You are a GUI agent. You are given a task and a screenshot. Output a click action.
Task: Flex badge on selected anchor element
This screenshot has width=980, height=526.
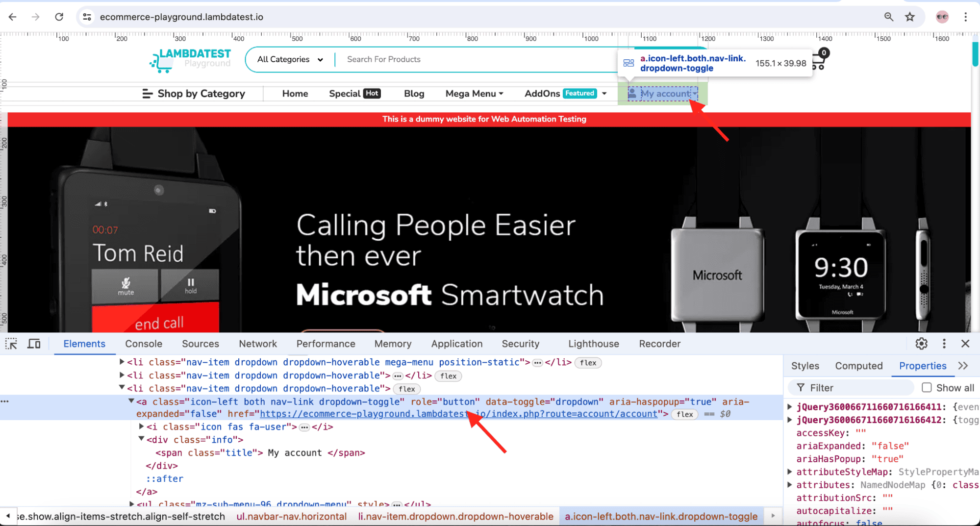point(684,414)
